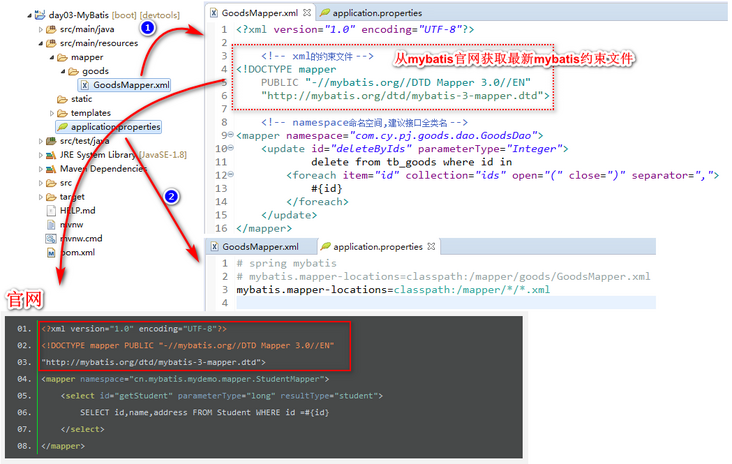Expand the src/main/java source folder
Image resolution: width=732 pixels, height=464 pixels.
[x=41, y=29]
